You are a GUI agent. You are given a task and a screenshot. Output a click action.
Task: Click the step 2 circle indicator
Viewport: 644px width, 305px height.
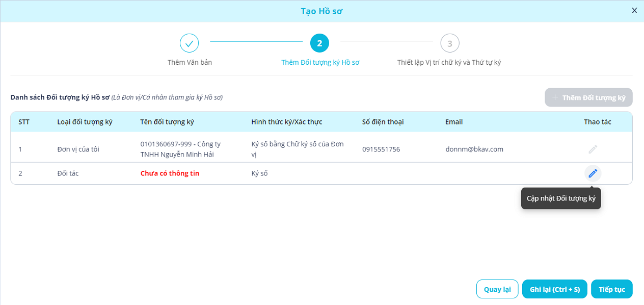pos(319,43)
